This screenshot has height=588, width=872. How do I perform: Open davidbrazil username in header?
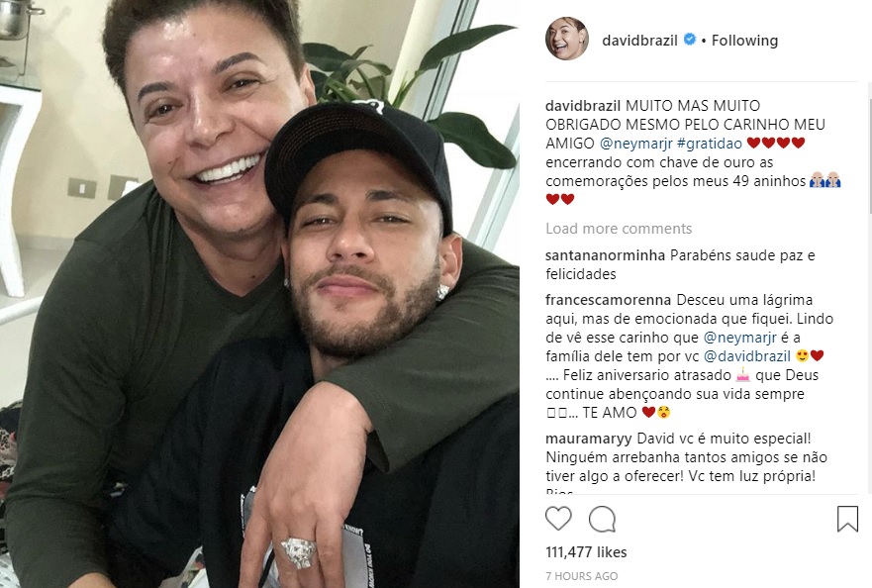639,40
